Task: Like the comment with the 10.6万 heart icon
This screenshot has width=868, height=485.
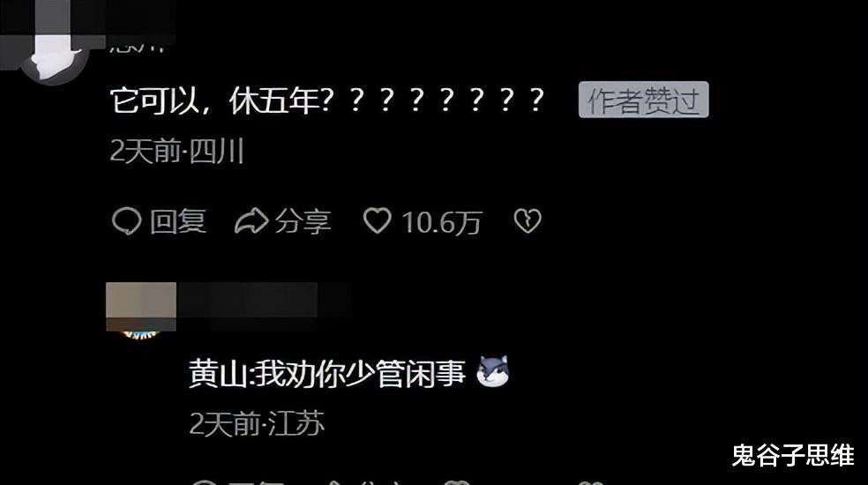Action: click(x=377, y=221)
